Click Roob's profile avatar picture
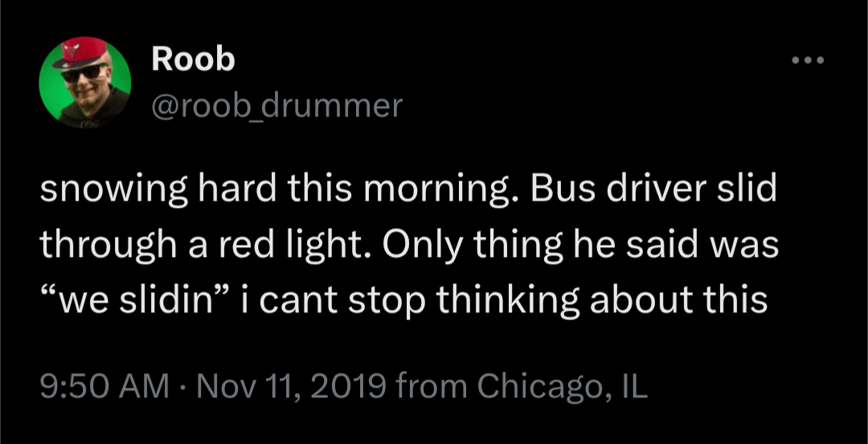The width and height of the screenshot is (868, 444). pos(84,83)
